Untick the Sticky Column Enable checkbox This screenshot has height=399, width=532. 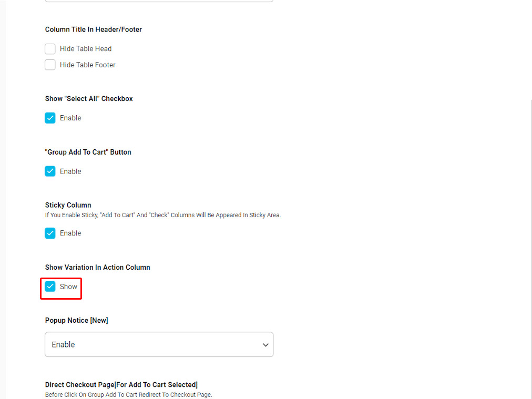50,233
